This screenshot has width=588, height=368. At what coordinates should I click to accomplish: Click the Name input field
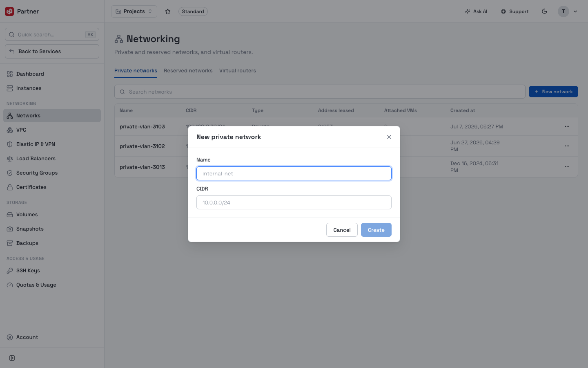(x=294, y=173)
